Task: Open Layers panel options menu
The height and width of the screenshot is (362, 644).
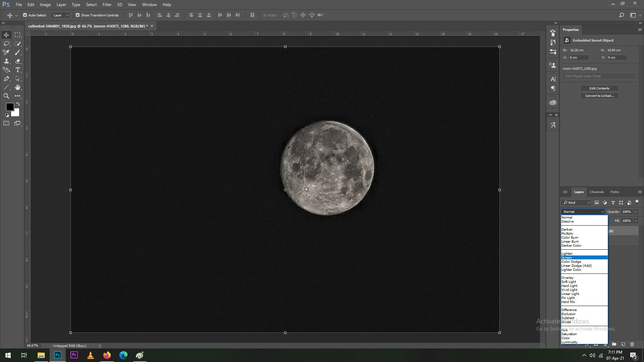Action: click(x=640, y=192)
